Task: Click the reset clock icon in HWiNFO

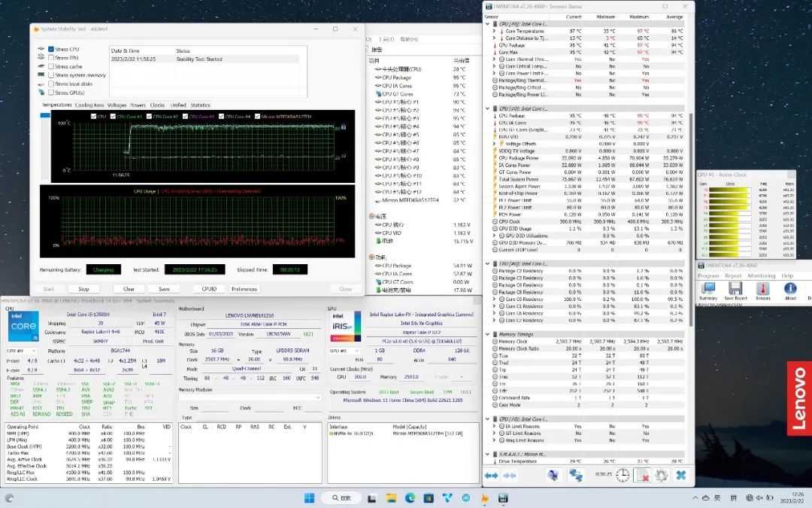Action: point(623,475)
